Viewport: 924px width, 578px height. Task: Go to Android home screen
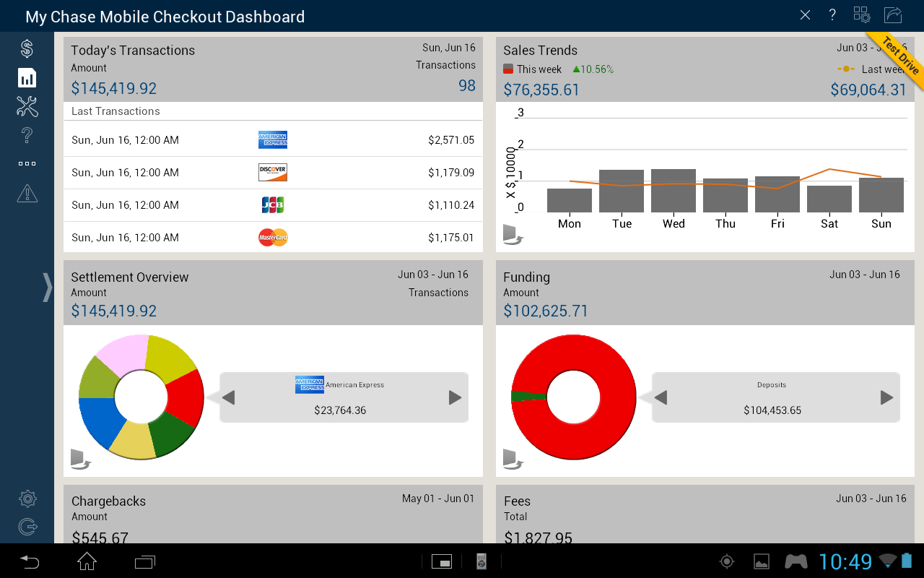click(87, 561)
